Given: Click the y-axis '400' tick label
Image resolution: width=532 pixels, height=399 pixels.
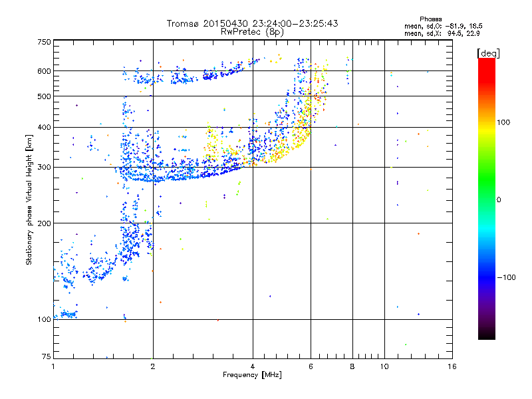Looking at the screenshot, I should [x=44, y=127].
